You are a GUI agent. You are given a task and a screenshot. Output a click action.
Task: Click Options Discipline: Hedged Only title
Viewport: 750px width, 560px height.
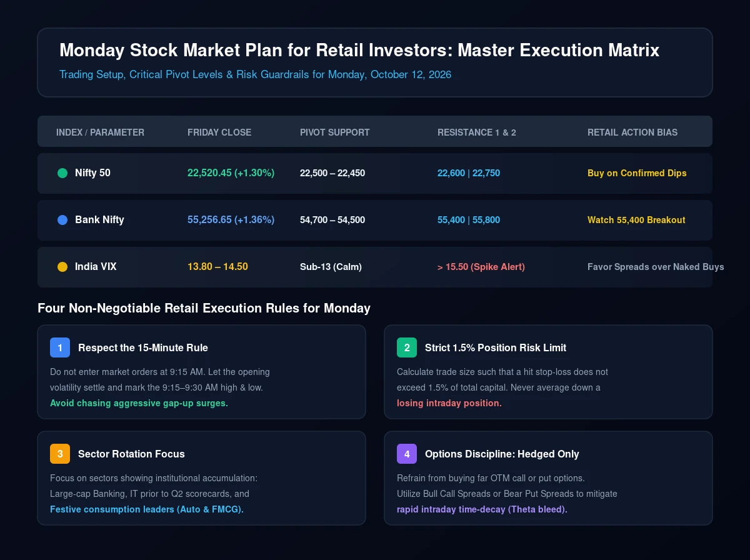click(502, 454)
